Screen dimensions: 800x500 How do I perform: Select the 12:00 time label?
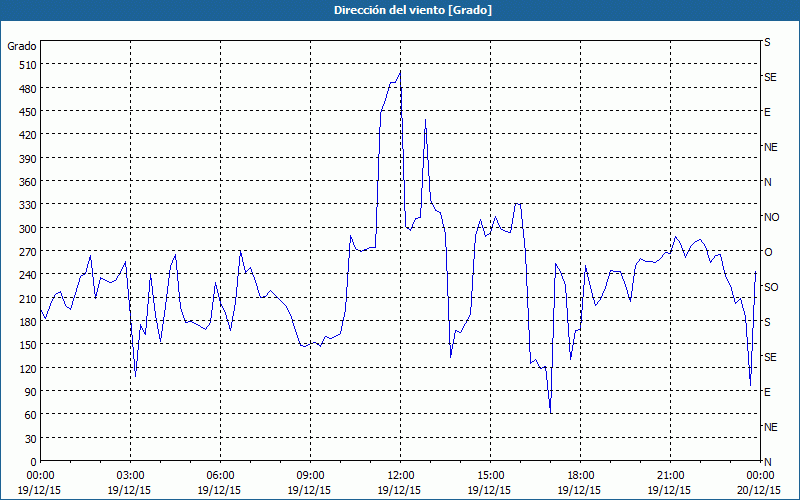(399, 476)
